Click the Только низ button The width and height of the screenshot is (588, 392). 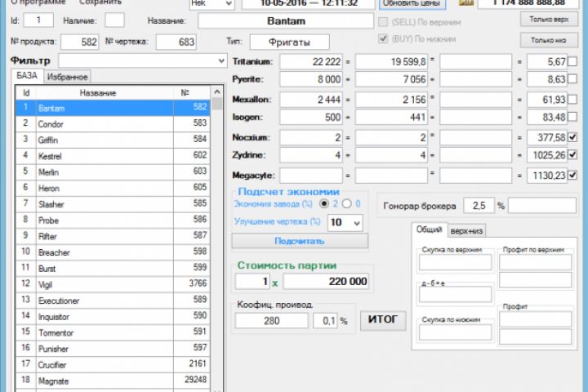549,40
